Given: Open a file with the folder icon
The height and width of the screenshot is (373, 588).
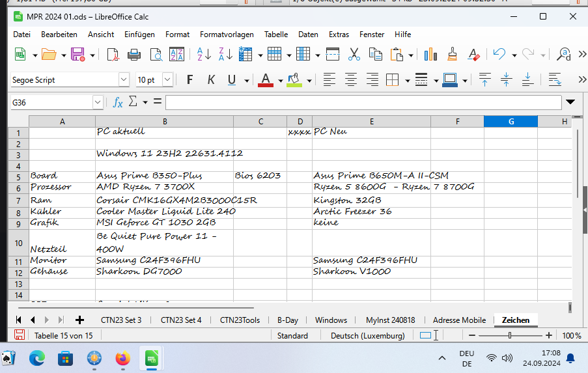Looking at the screenshot, I should pos(49,55).
